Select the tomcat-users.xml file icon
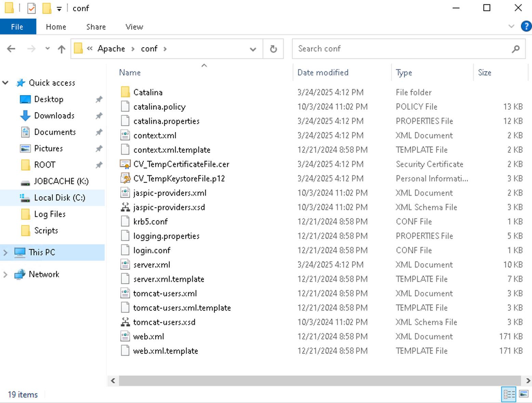The image size is (532, 403). coord(125,293)
